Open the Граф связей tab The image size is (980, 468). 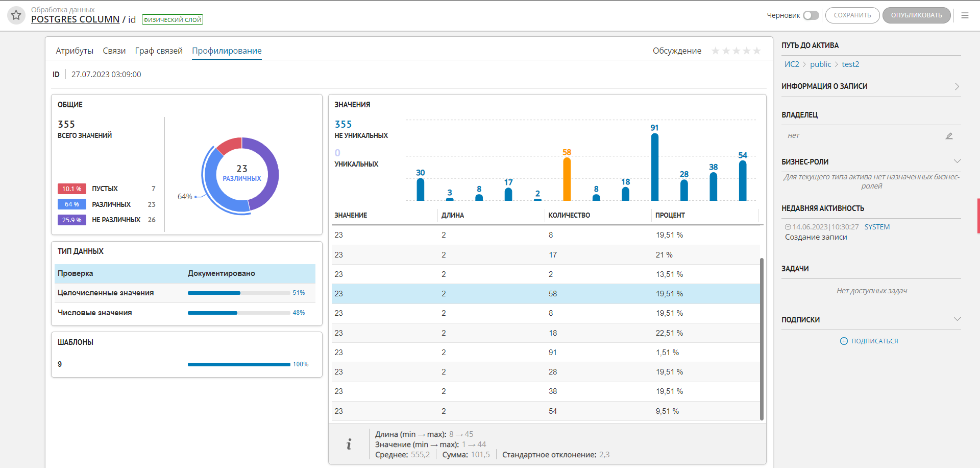click(159, 51)
